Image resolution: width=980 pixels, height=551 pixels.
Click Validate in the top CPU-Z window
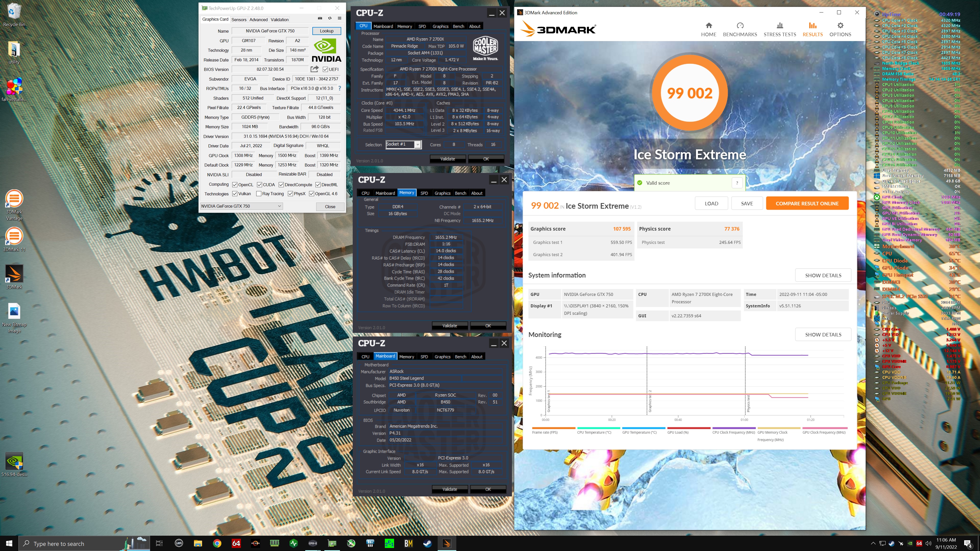(447, 159)
